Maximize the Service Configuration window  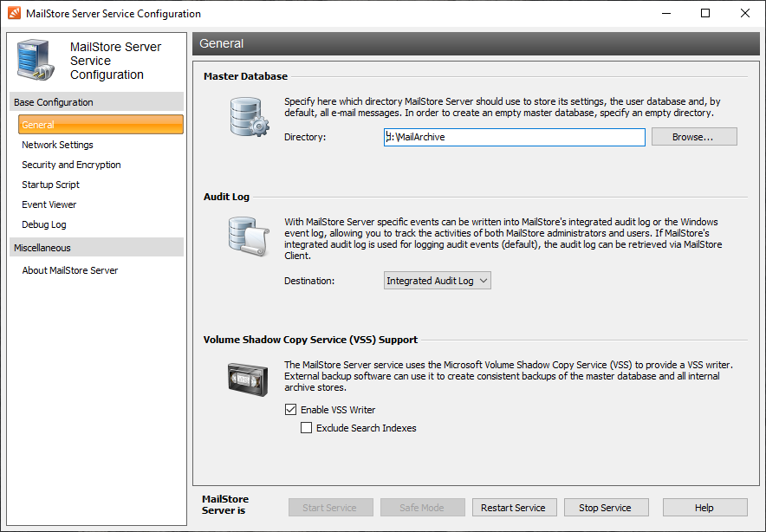(705, 13)
